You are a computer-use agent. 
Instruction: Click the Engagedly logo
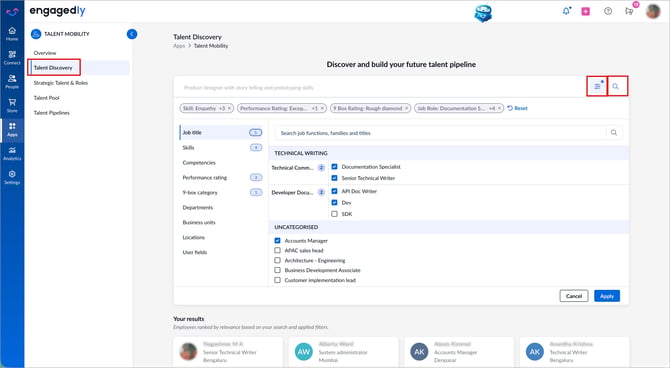click(x=57, y=11)
